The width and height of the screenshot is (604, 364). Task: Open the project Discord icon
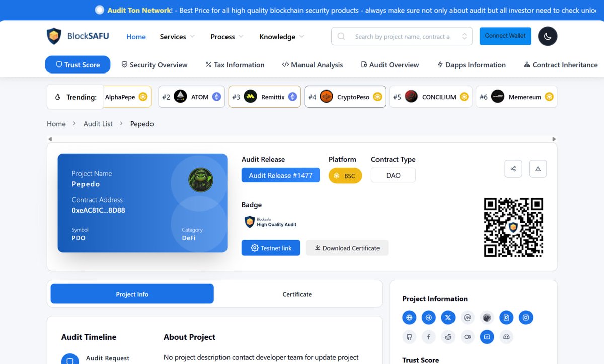pyautogui.click(x=506, y=337)
